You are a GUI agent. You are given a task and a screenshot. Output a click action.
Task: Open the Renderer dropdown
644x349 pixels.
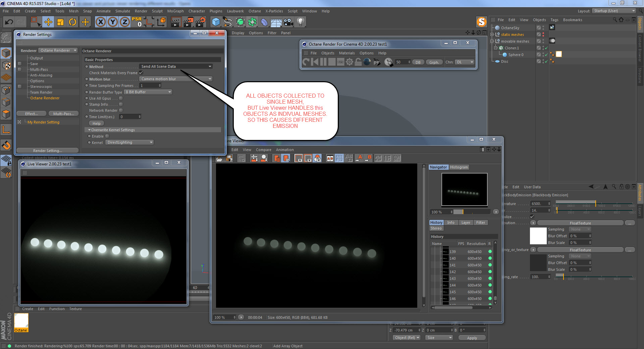[58, 50]
